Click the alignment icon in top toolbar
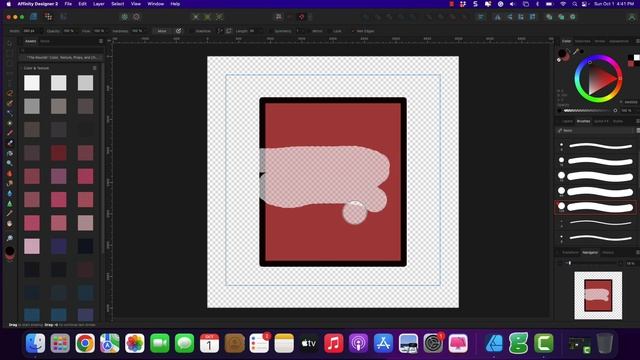Image resolution: width=640 pixels, height=360 pixels. 481,17
